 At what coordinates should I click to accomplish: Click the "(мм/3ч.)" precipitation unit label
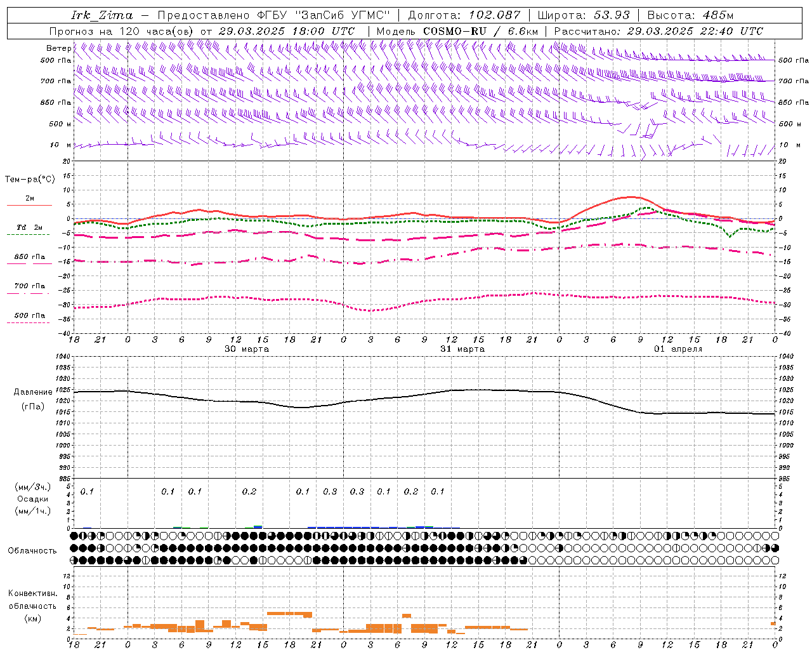pyautogui.click(x=33, y=487)
